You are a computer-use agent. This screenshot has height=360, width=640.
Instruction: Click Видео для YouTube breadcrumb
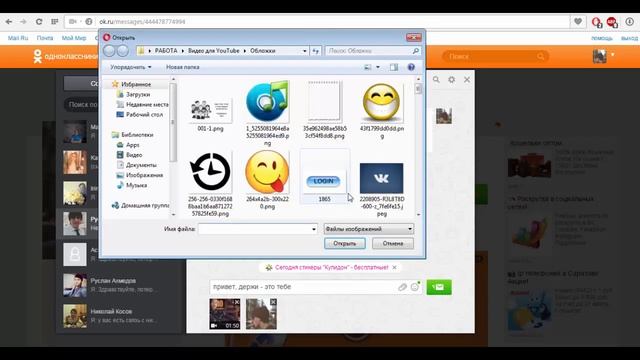pos(213,51)
